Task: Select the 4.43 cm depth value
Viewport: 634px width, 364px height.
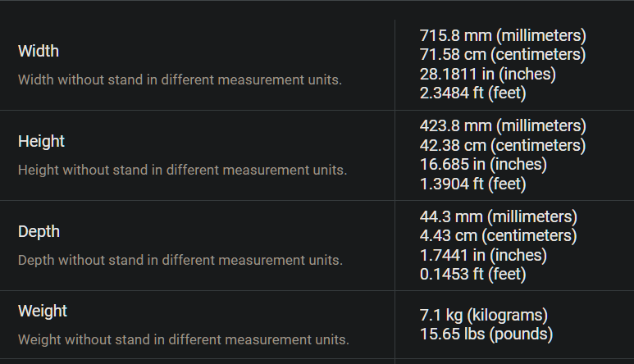Action: (x=498, y=235)
